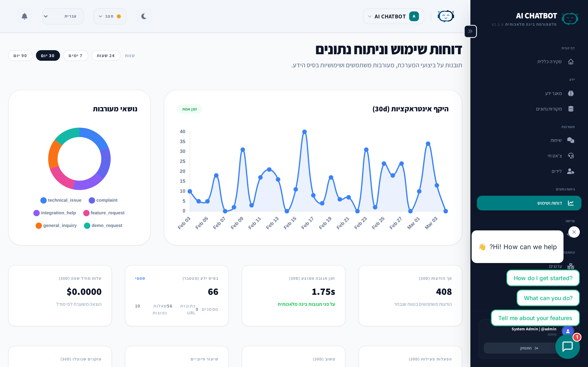Toggle dark mode with moon icon
This screenshot has width=588, height=367.
[x=144, y=16]
